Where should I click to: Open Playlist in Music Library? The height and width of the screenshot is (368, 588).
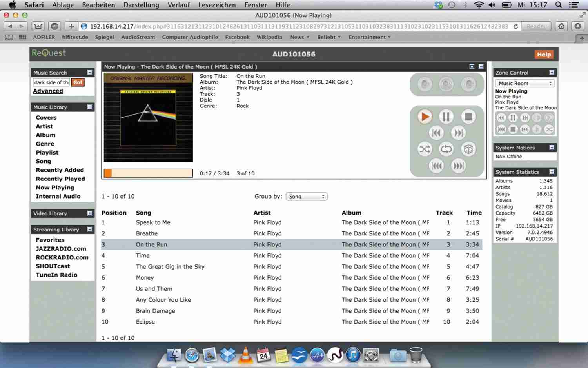47,153
